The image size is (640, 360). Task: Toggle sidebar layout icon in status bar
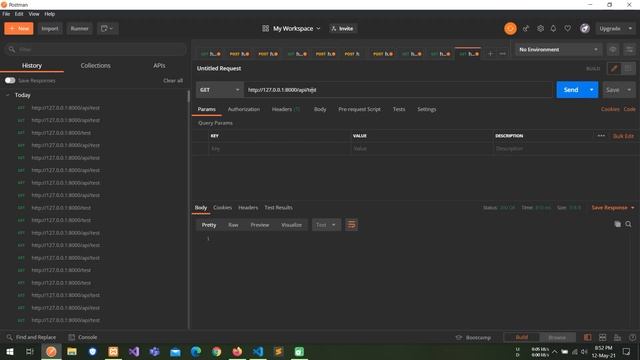(x=587, y=338)
